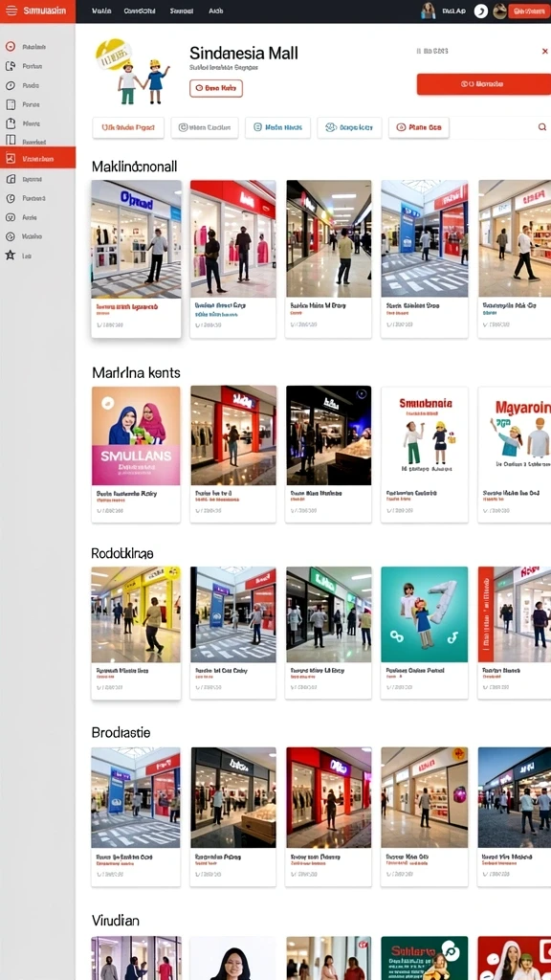Click the outlined red button below mall title
The width and height of the screenshot is (551, 980).
click(215, 89)
